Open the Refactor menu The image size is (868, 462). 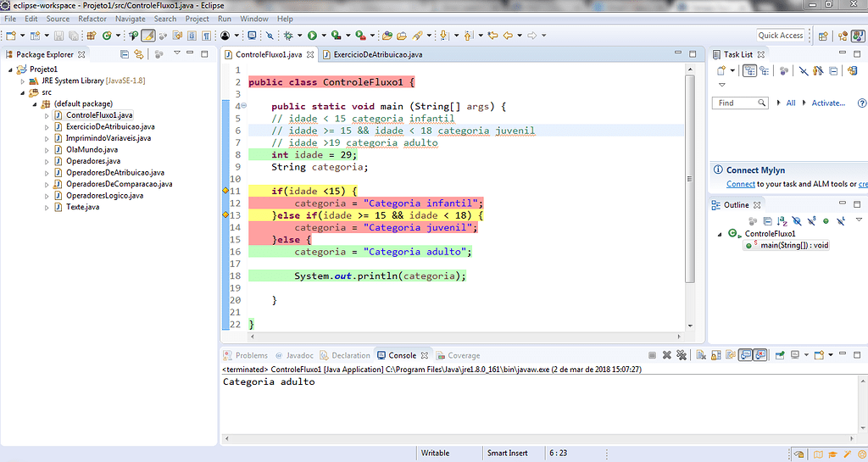click(x=92, y=19)
